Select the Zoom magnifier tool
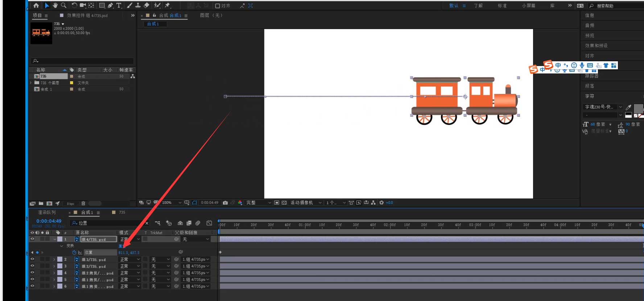The image size is (644, 301). 63,5
